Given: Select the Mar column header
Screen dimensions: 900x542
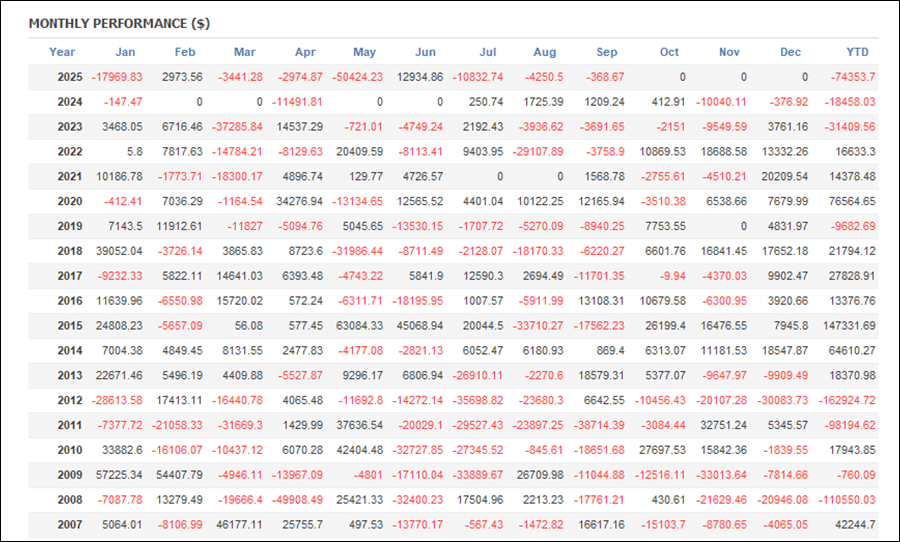Looking at the screenshot, I should click(244, 52).
